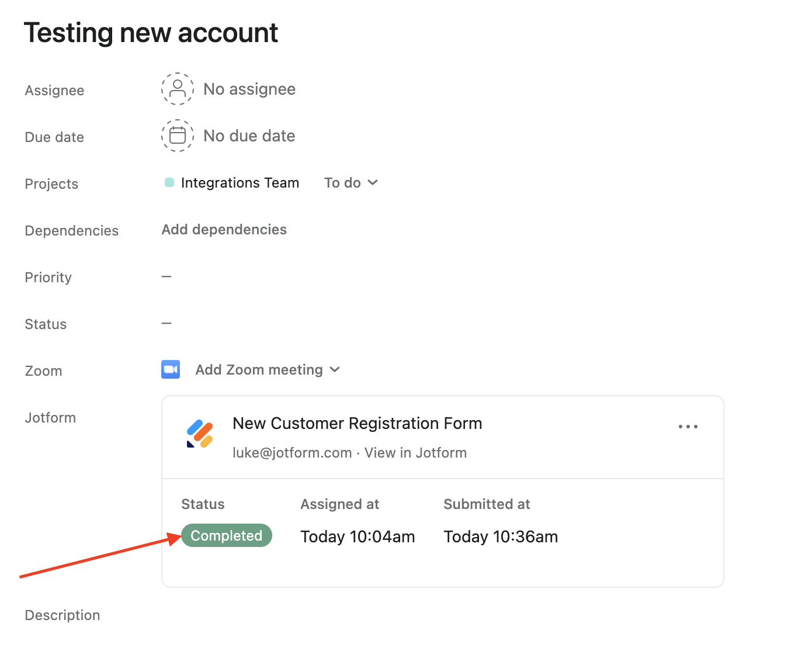Click the Testing new account task title
This screenshot has width=812, height=651.
click(x=151, y=33)
